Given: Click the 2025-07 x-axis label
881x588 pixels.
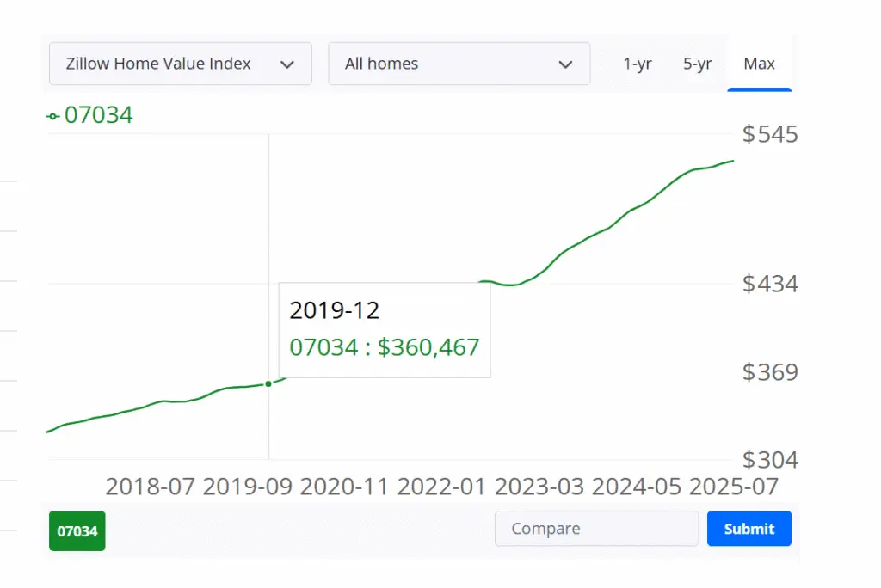Looking at the screenshot, I should pos(734,487).
